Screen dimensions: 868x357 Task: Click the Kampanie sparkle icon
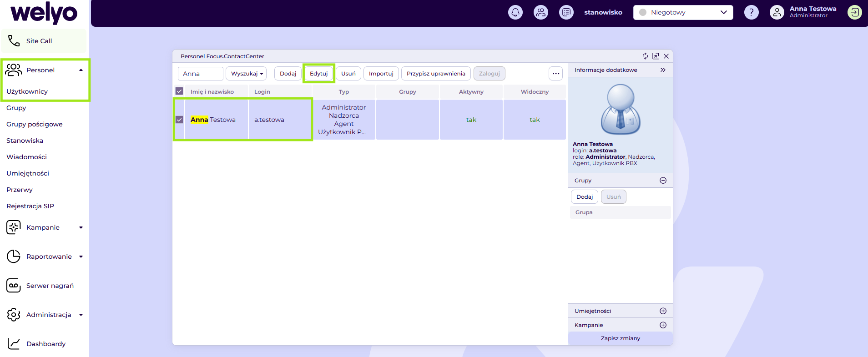14,227
